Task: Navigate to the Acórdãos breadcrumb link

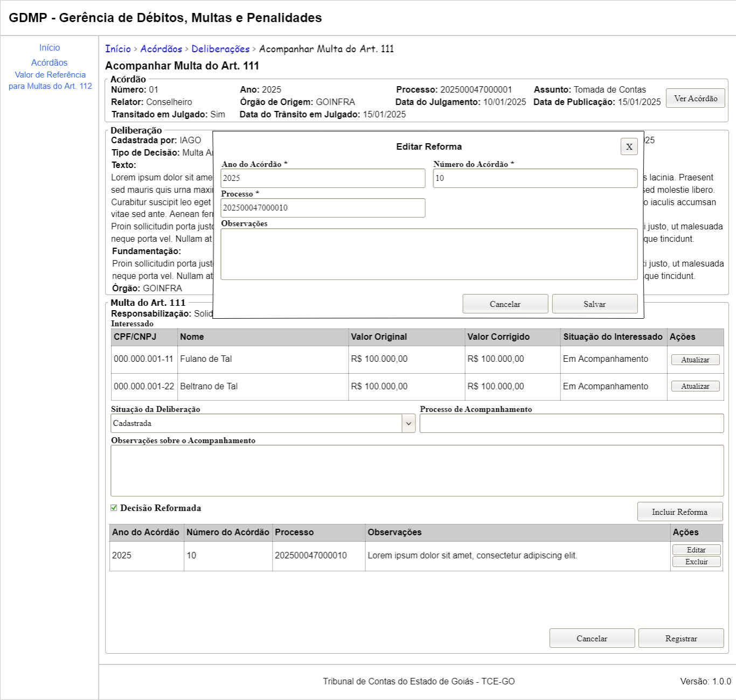Action: 161,49
